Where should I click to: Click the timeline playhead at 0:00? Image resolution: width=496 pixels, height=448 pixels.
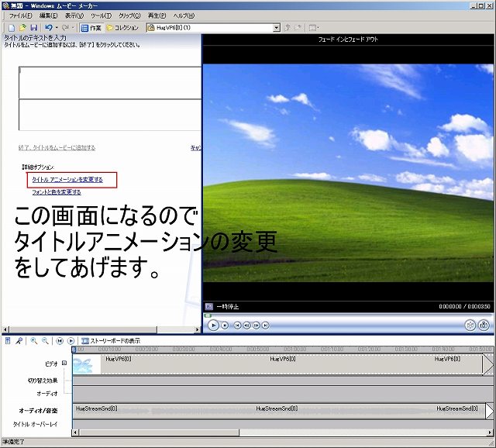[x=74, y=350]
